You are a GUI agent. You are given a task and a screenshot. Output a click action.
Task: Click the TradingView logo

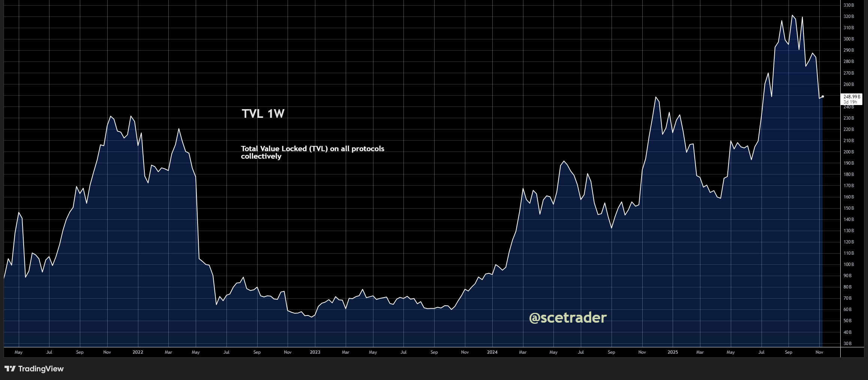(x=34, y=369)
